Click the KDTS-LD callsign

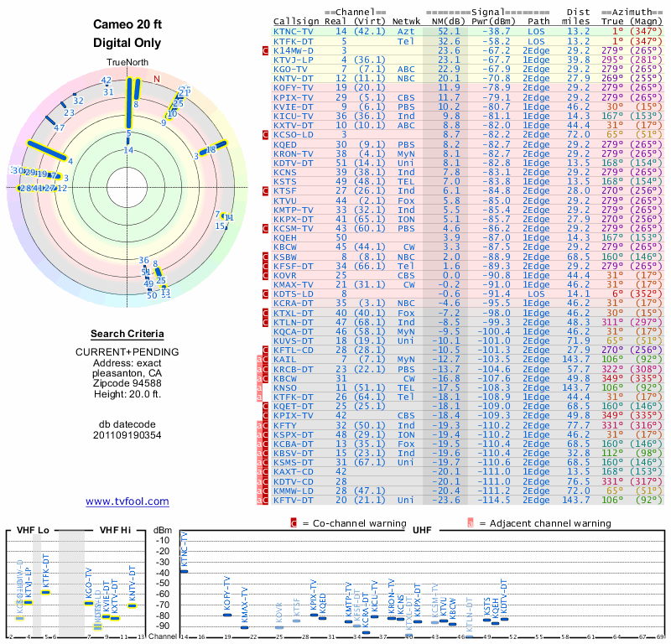point(294,294)
